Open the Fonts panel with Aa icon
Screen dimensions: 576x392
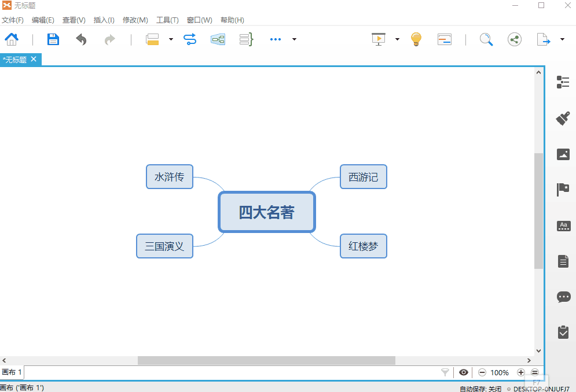pyautogui.click(x=563, y=225)
